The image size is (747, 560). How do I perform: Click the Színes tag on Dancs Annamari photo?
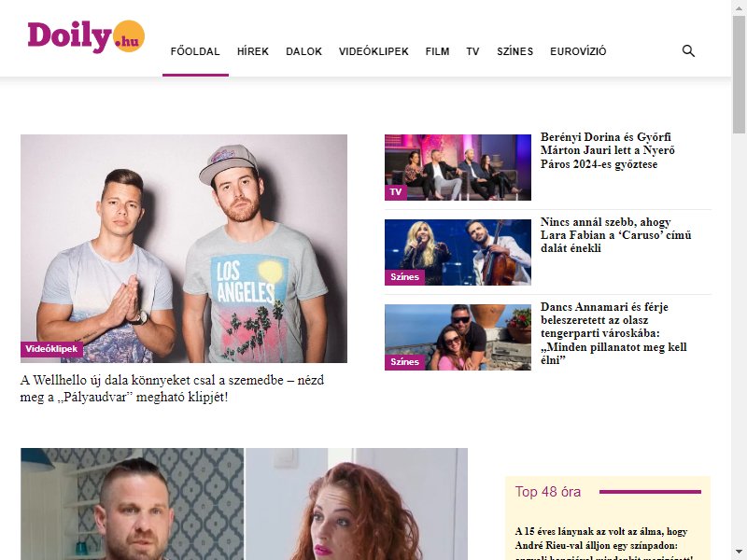(404, 362)
